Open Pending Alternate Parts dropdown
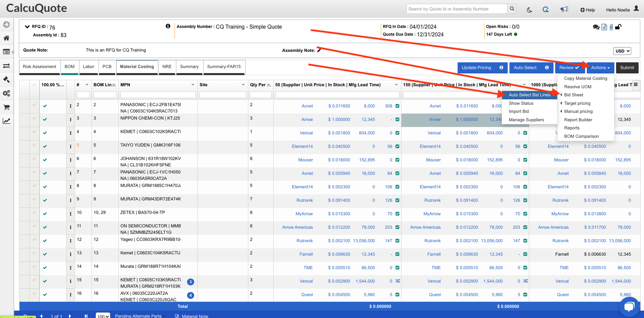644x318 pixels. click(x=140, y=316)
